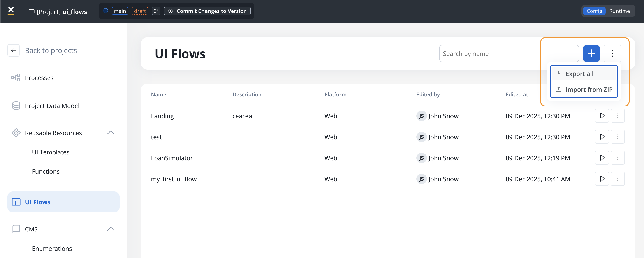
Task: Open the Processes sidebar item
Action: (x=39, y=78)
